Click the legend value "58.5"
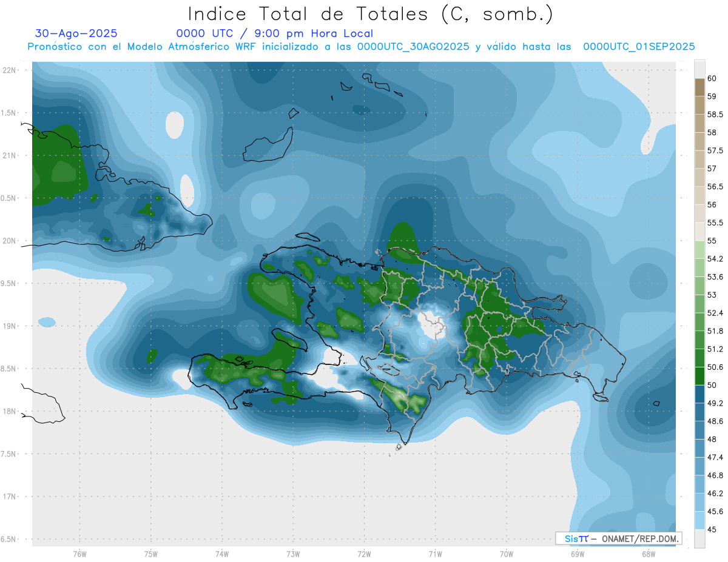 pos(715,115)
